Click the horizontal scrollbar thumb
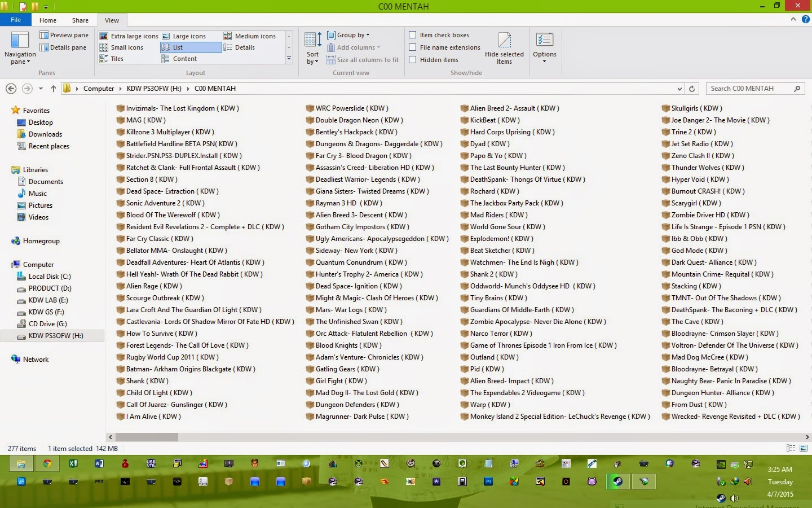The image size is (812, 508). click(147, 437)
